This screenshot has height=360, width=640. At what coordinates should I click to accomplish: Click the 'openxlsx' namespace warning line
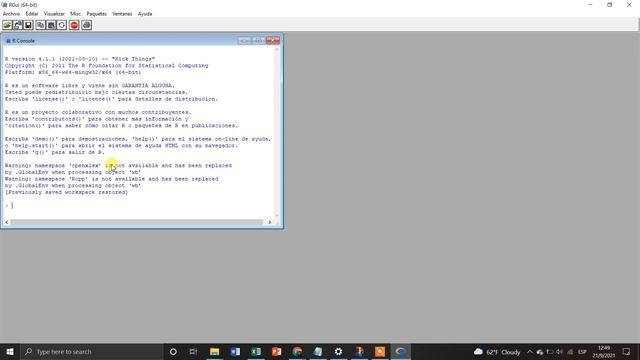tap(118, 165)
